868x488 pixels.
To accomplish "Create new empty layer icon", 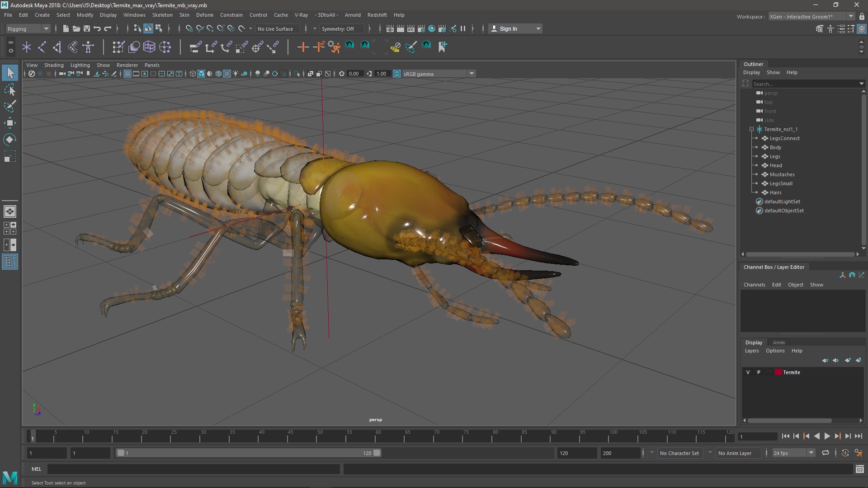I will click(848, 360).
